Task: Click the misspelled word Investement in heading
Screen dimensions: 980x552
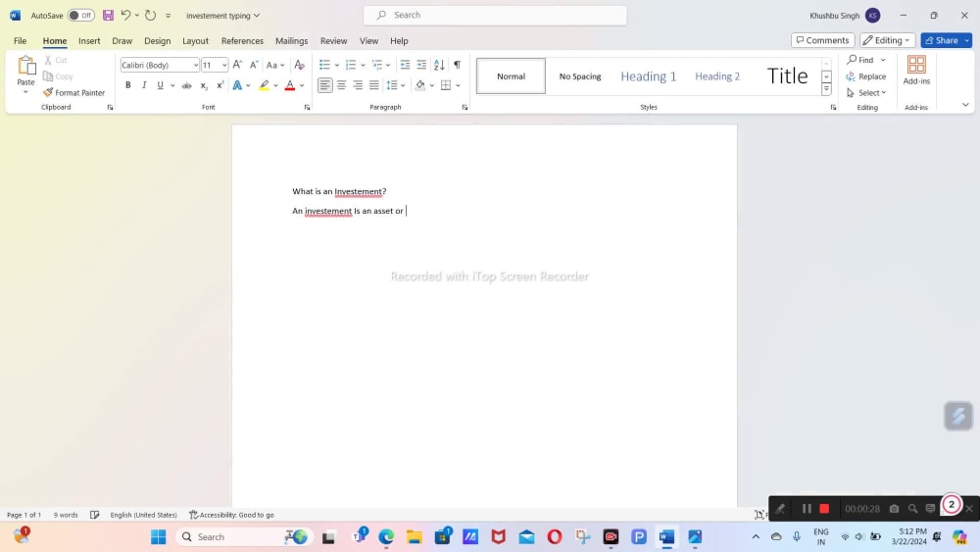Action: (358, 191)
